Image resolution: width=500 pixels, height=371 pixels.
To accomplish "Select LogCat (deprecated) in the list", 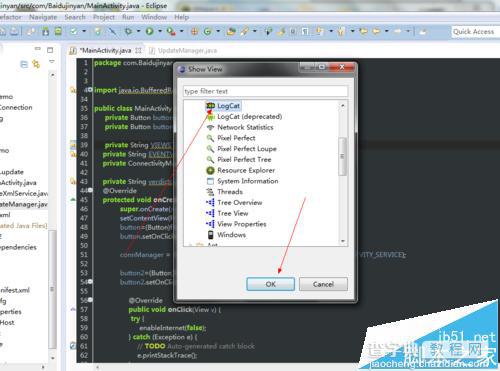I will 250,117.
